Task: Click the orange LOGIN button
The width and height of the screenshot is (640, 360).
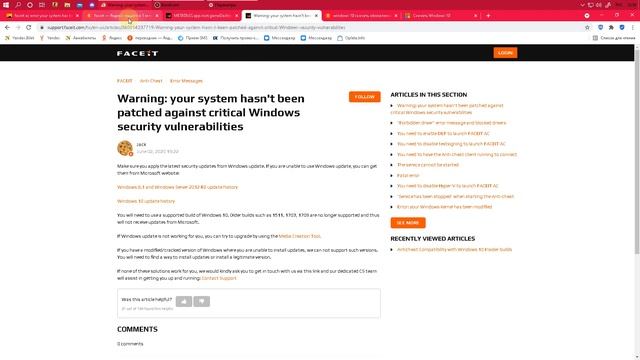Action: tap(505, 53)
